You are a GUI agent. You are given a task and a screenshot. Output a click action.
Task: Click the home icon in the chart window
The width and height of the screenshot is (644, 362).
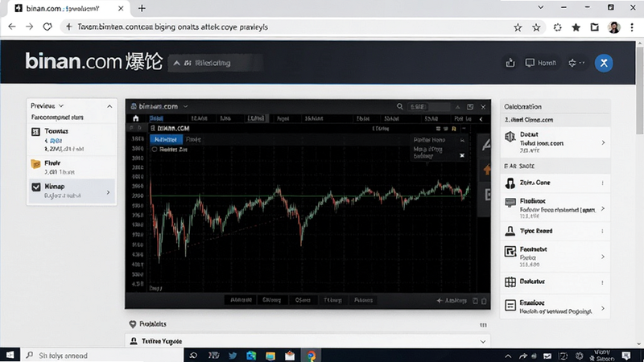135,118
